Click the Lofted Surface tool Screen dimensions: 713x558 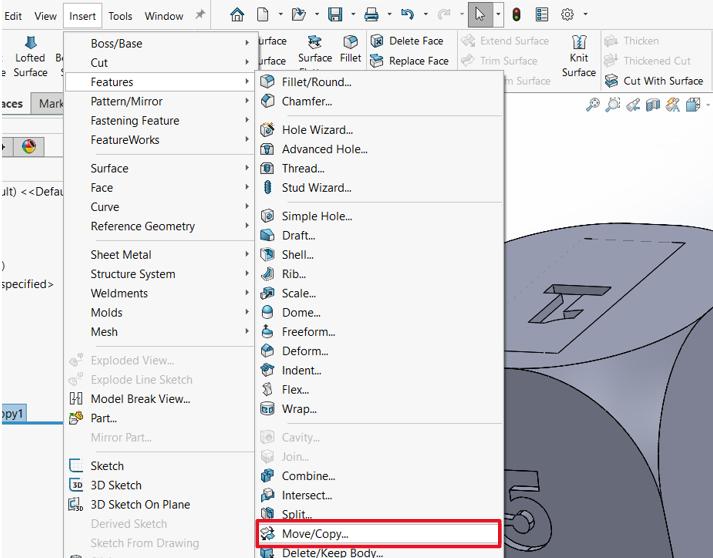click(30, 57)
